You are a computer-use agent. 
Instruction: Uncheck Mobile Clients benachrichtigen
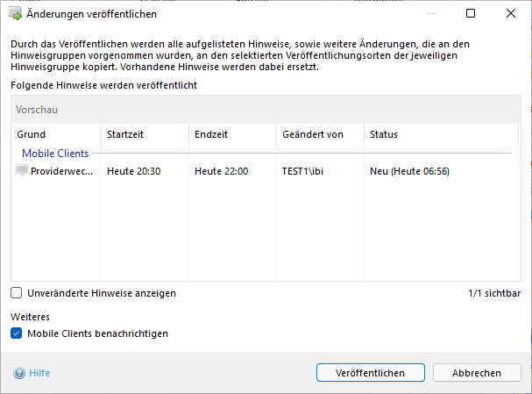(x=17, y=333)
